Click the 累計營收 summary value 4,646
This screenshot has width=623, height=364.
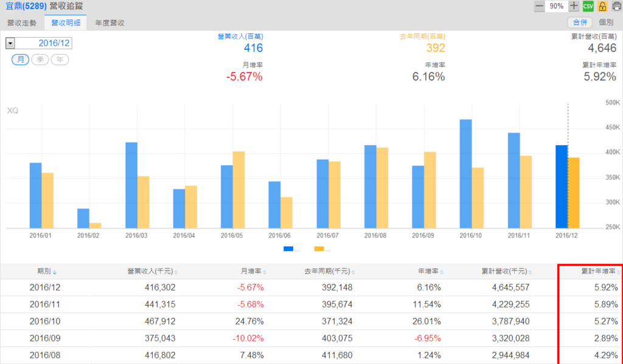point(602,48)
